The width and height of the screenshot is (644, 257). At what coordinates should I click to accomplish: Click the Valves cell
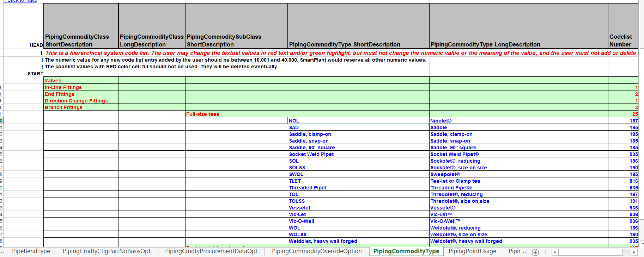[x=81, y=81]
